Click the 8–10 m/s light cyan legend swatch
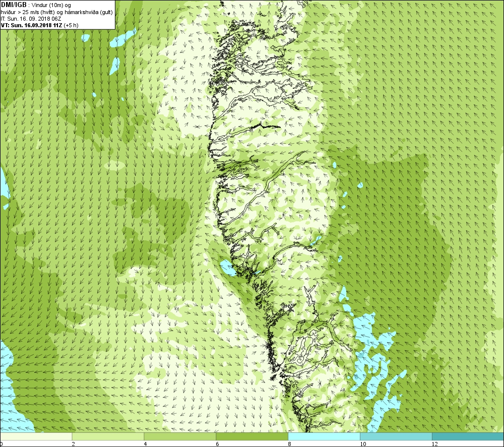504x447 pixels. (x=324, y=436)
